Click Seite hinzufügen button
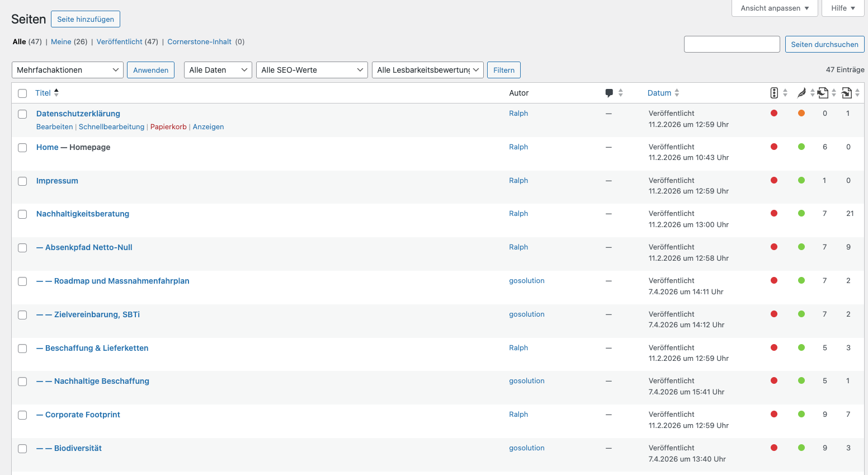Image resolution: width=868 pixels, height=475 pixels. pyautogui.click(x=86, y=19)
